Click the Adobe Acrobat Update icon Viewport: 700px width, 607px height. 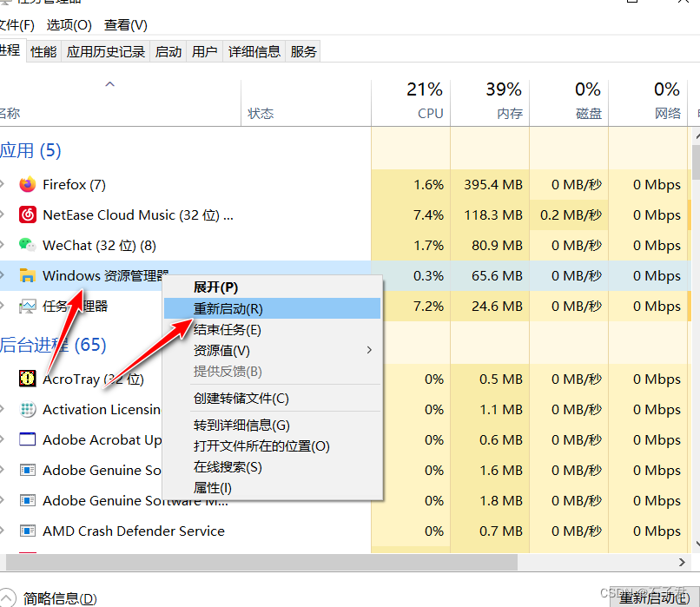(x=27, y=439)
